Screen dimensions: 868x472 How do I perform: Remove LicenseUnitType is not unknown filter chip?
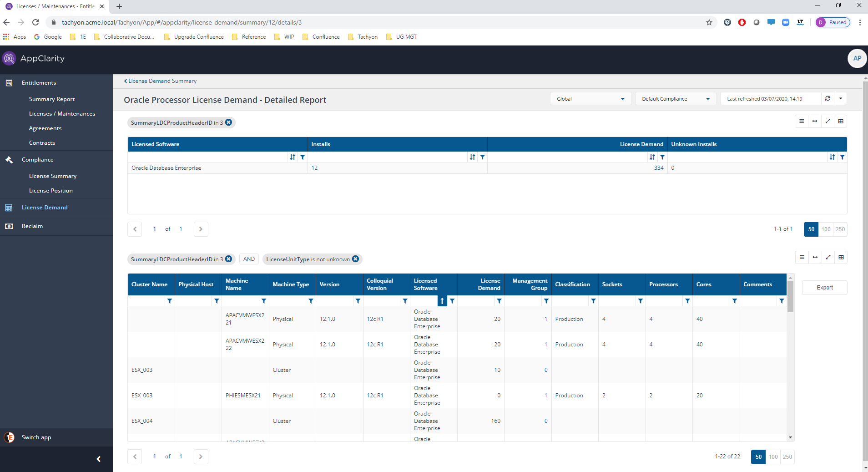(x=356, y=259)
